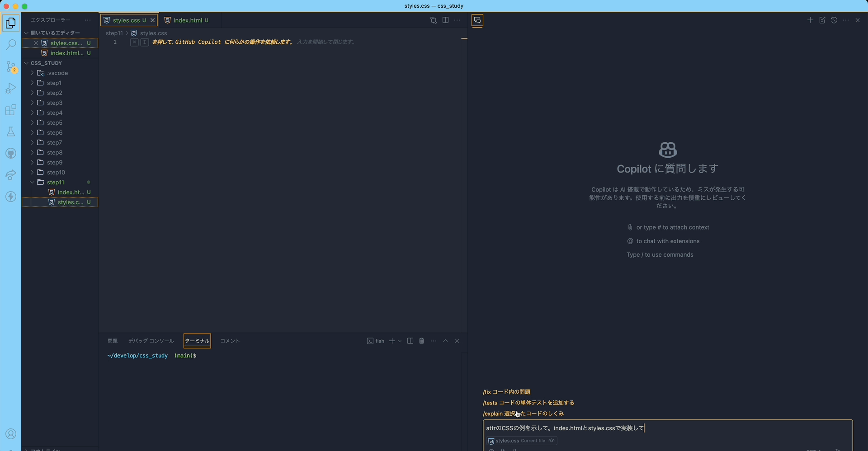The height and width of the screenshot is (451, 868).
Task: Expand the step3 folder
Action: click(32, 103)
